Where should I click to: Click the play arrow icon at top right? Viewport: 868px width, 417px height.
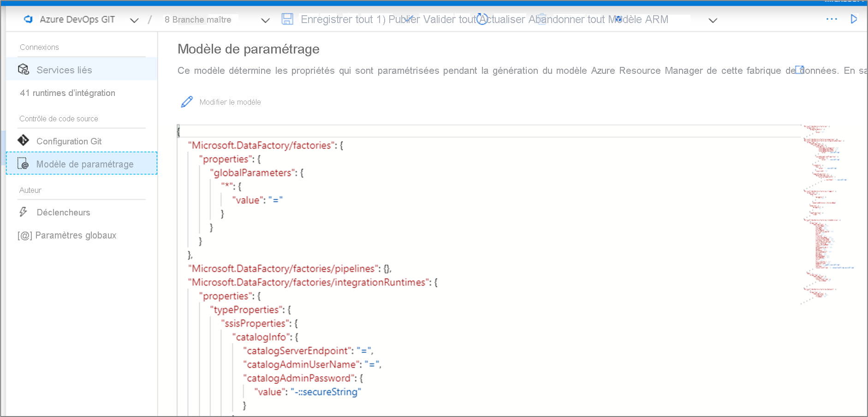[854, 19]
